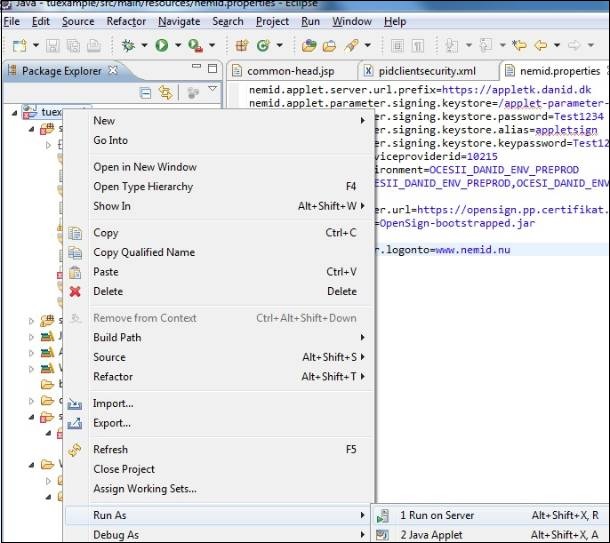Open the External Tools dropdown arrow
Viewport: 610px width, 543px height.
coord(212,46)
